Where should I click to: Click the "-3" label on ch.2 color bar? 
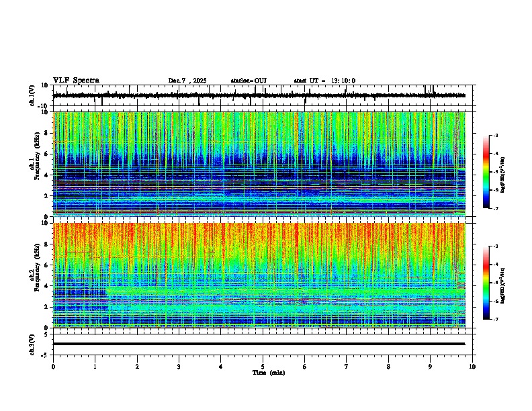[x=496, y=246]
